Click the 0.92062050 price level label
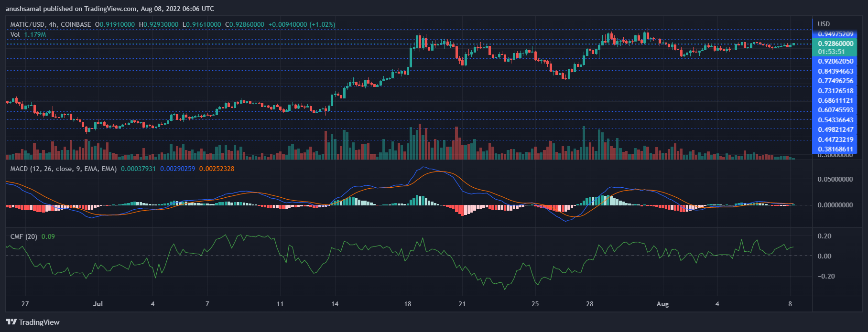This screenshot has width=868, height=332. coord(835,61)
